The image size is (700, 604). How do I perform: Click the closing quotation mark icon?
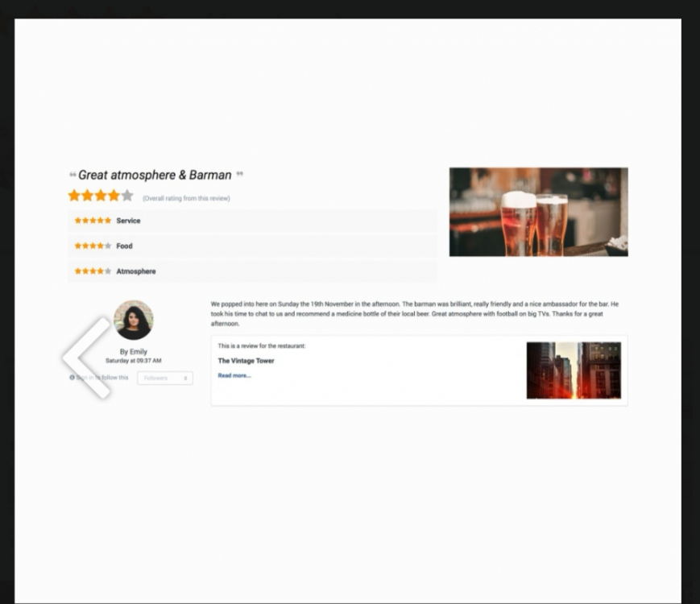click(240, 174)
